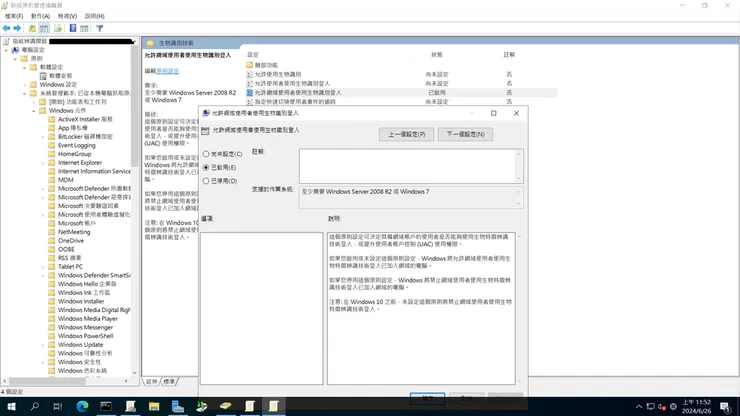The image size is (740, 416).
Task: Go up one level with folder-arrow icon
Action: click(x=32, y=28)
